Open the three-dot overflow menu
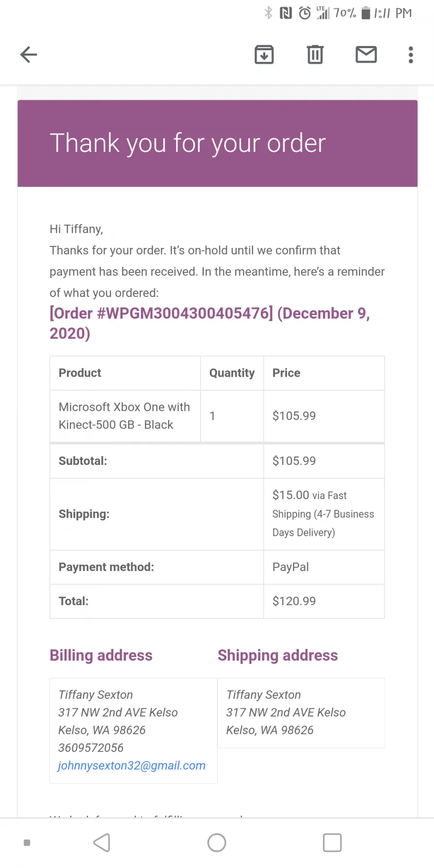Screen dimensions: 434x868 pos(411,54)
